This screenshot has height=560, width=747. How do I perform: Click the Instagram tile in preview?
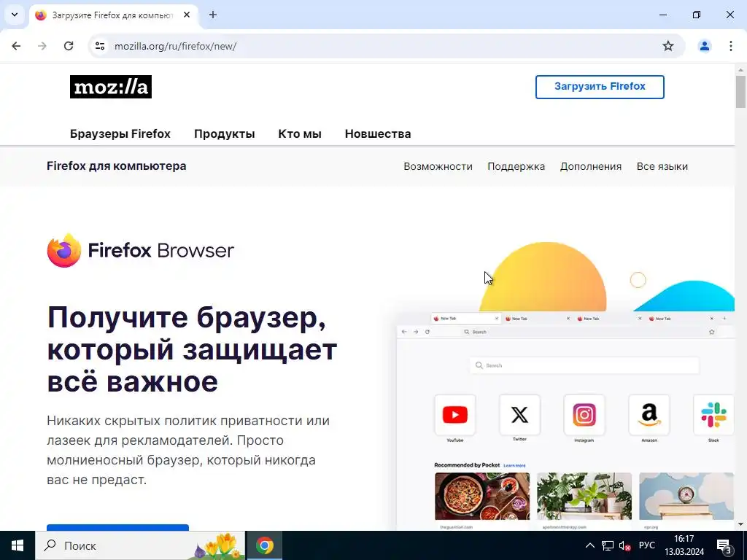584,415
